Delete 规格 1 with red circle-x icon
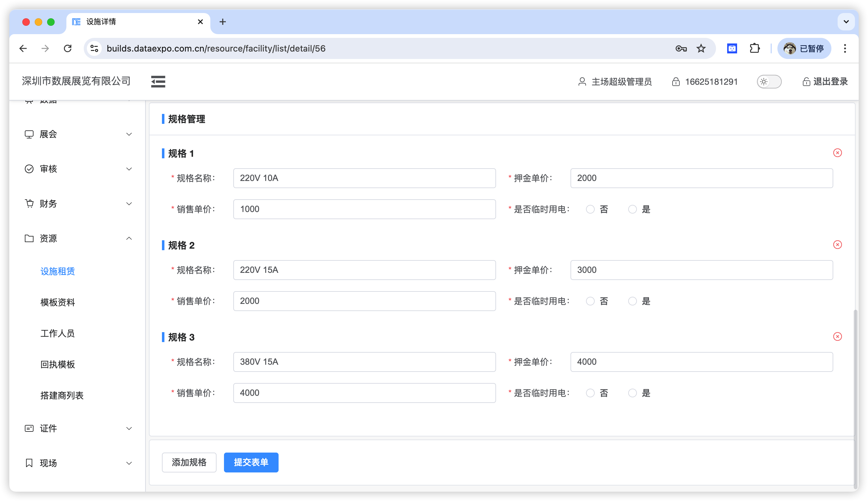 [x=837, y=153]
